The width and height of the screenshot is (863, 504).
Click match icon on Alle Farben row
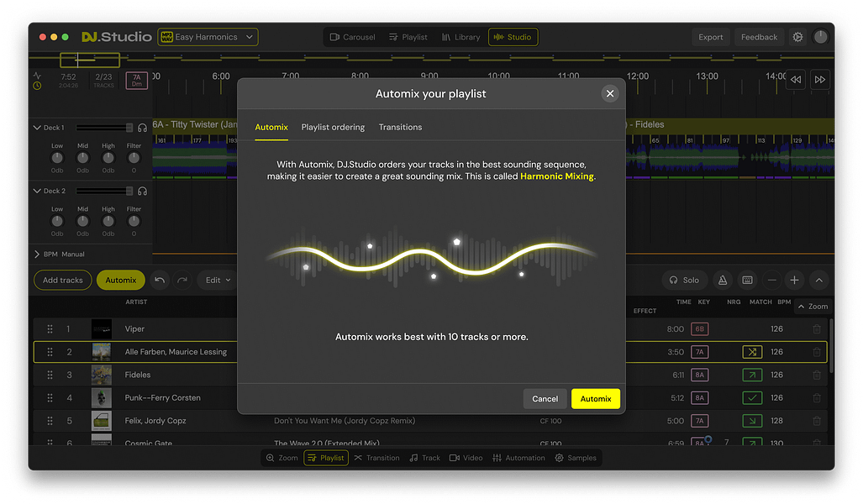pyautogui.click(x=752, y=352)
